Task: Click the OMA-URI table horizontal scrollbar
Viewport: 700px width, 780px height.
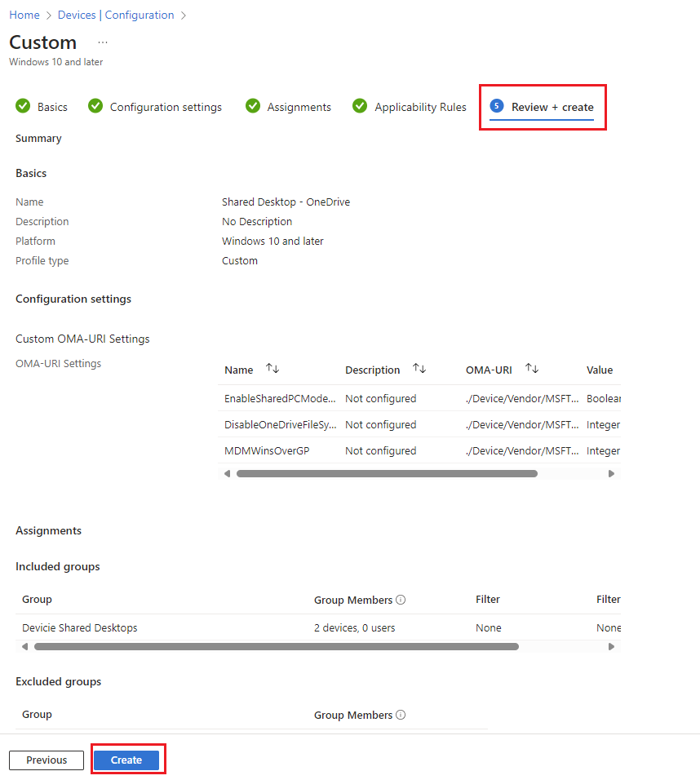Action: click(x=387, y=473)
